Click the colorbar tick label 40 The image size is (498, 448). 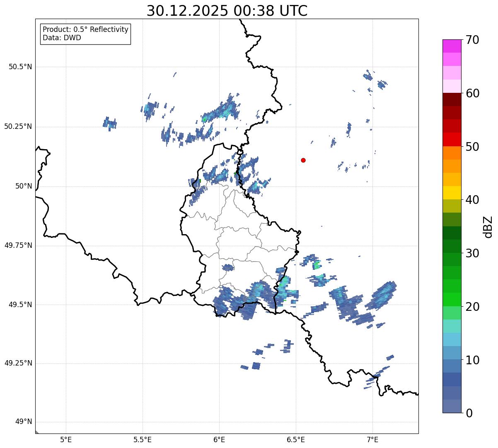472,200
